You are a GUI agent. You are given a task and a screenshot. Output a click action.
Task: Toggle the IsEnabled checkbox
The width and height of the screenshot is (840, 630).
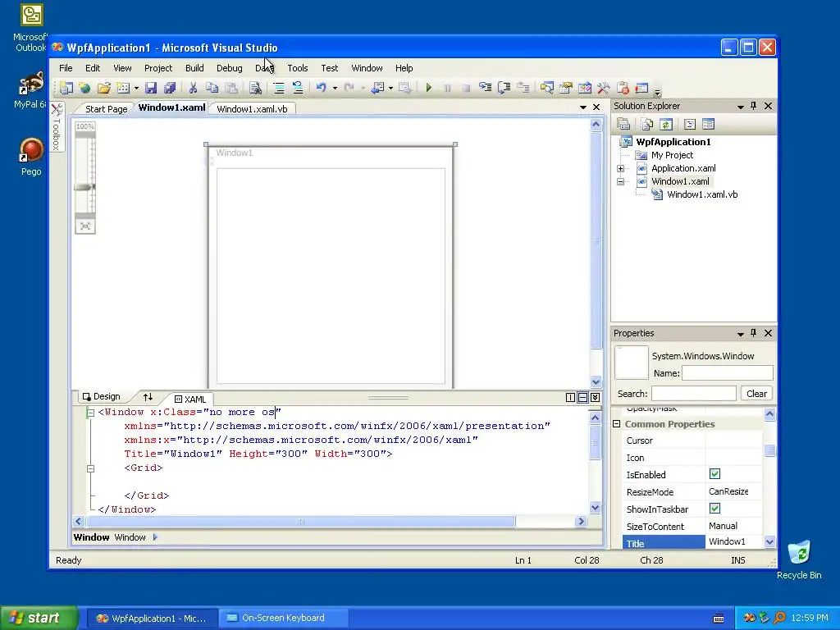[x=714, y=473]
